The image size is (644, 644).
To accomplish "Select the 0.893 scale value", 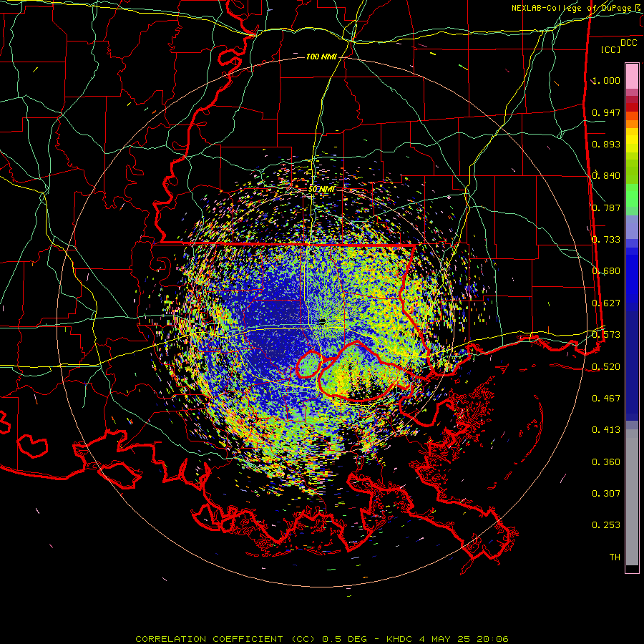I will (x=606, y=144).
